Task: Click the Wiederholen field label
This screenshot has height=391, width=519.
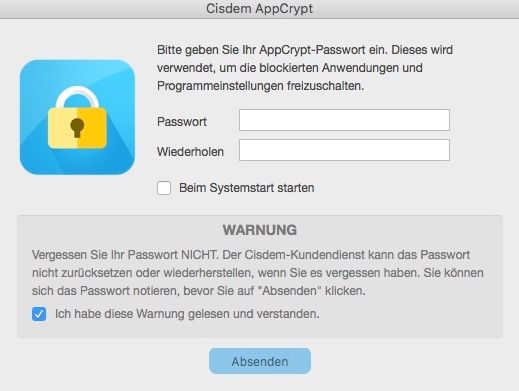Action: 190,152
